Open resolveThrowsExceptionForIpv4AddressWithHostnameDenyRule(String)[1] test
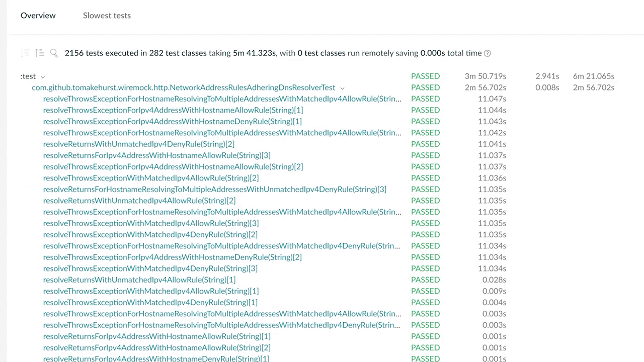This screenshot has height=362, width=644. pos(172,121)
